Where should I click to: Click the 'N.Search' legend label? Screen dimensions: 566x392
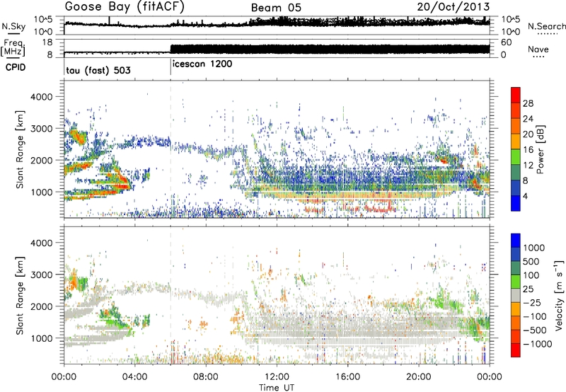coord(546,26)
